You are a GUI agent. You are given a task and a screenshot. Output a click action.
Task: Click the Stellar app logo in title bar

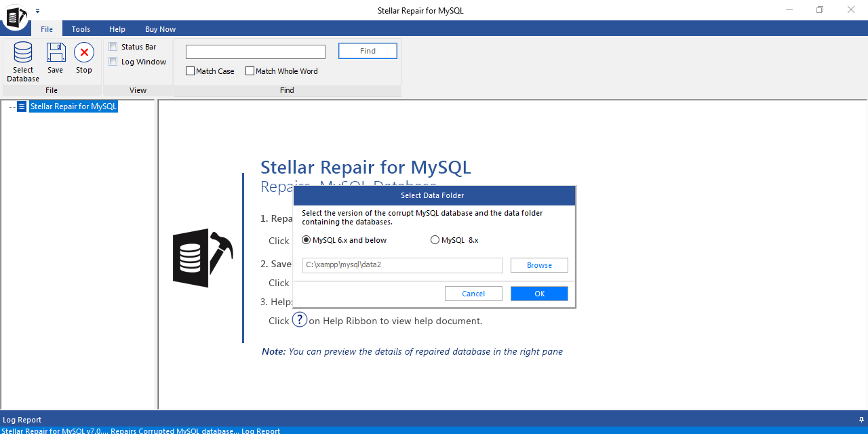pos(14,16)
